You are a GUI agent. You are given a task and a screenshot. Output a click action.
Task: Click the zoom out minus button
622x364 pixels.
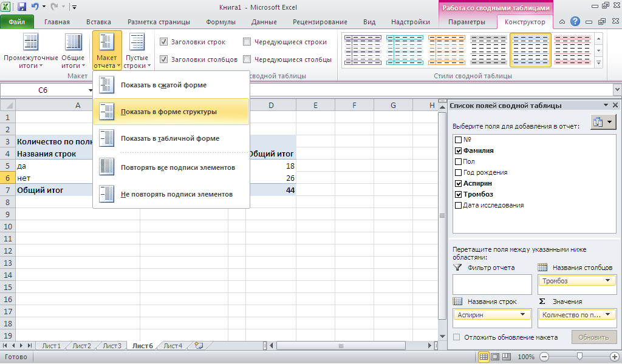(x=544, y=357)
